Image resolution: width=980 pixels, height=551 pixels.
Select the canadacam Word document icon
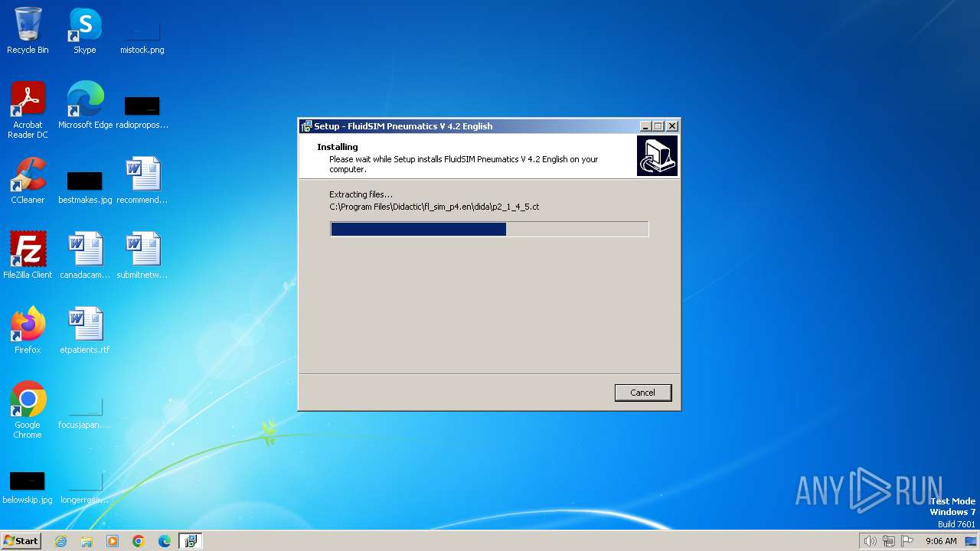[x=85, y=256]
